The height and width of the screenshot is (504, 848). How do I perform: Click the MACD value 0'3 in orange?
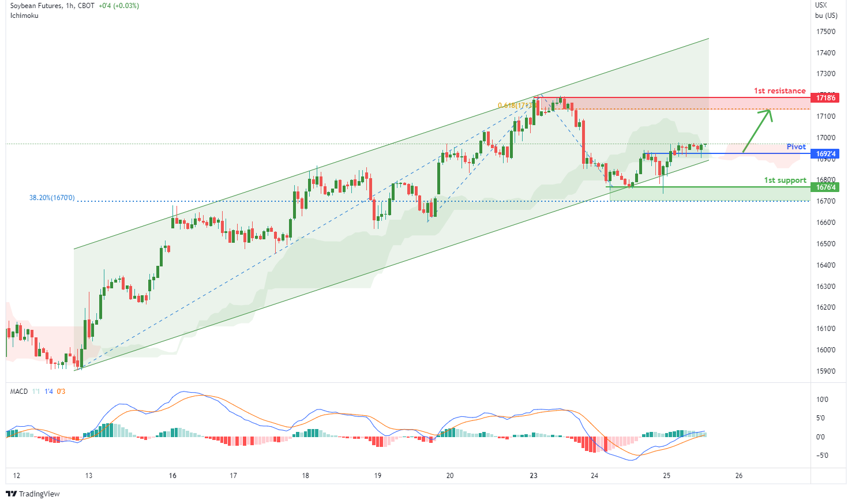pyautogui.click(x=61, y=392)
